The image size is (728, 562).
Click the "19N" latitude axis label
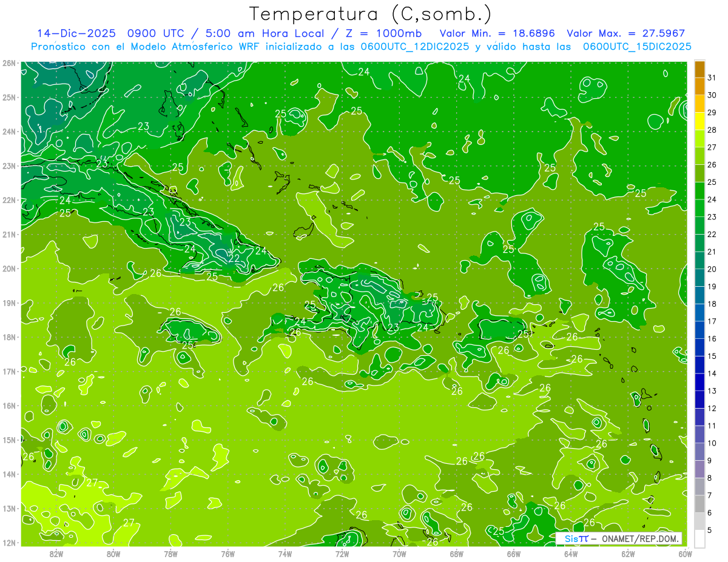tap(9, 303)
